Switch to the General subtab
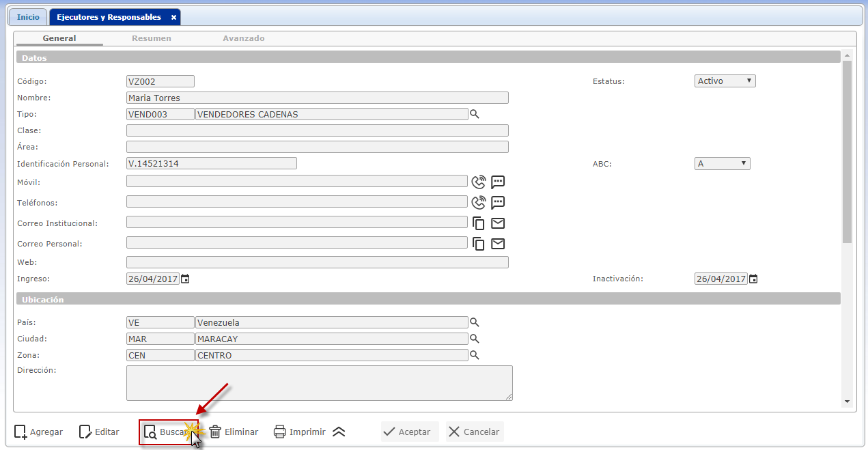Image resolution: width=868 pixels, height=450 pixels. click(x=59, y=38)
